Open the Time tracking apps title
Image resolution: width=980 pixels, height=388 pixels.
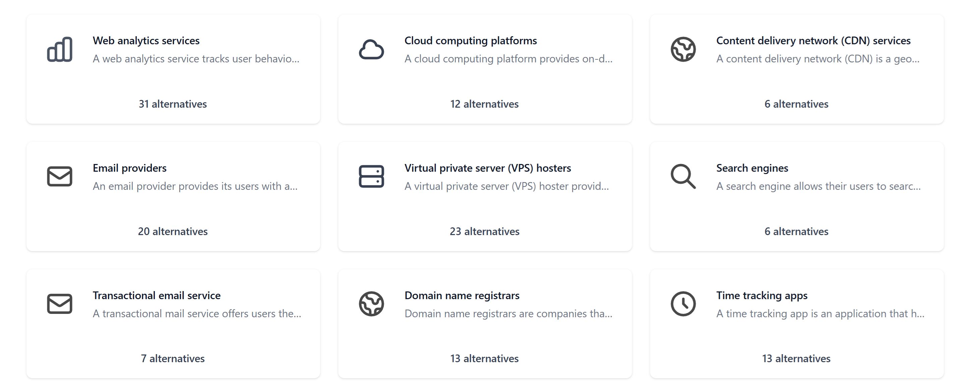[x=762, y=295]
